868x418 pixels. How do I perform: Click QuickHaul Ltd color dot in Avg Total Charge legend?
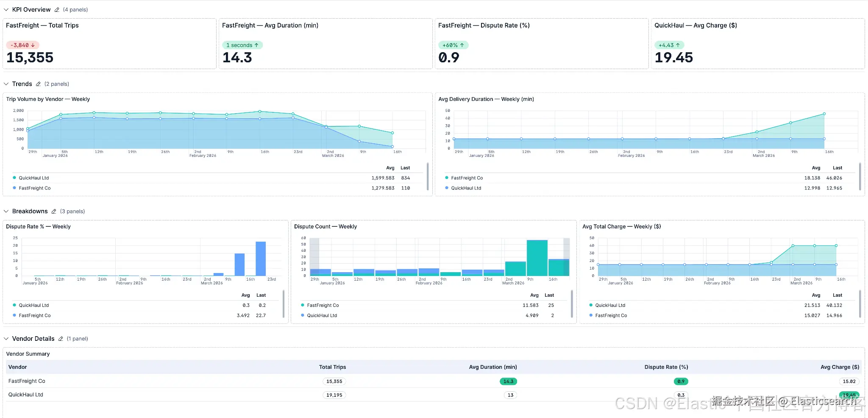pyautogui.click(x=591, y=305)
